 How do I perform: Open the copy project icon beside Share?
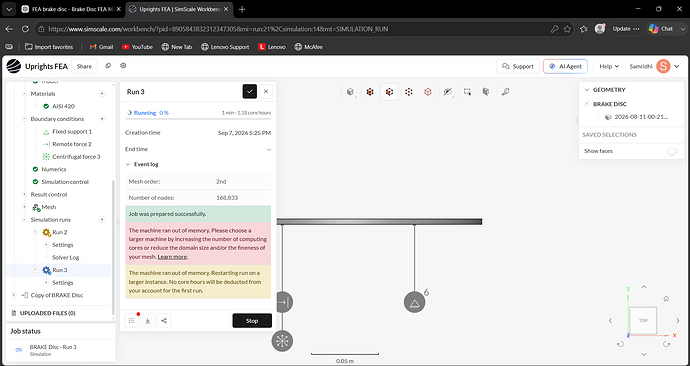click(108, 66)
